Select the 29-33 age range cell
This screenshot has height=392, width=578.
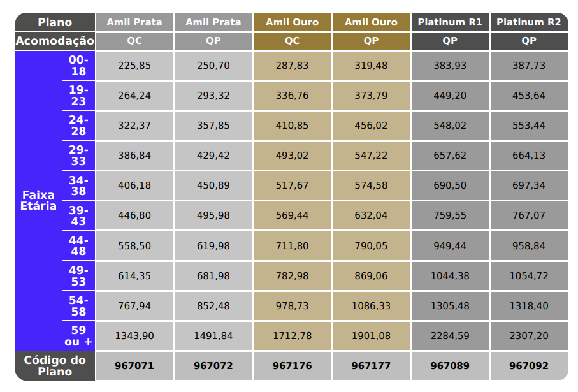click(x=78, y=156)
